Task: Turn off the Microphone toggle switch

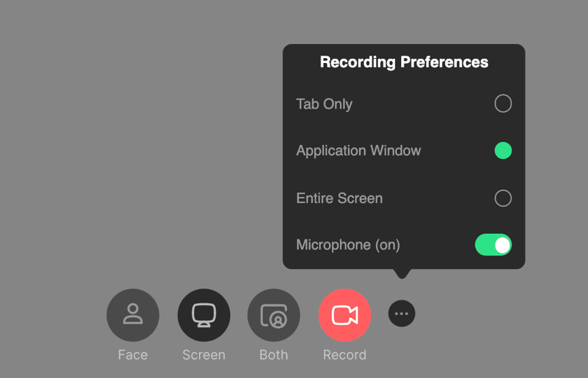Action: 493,245
